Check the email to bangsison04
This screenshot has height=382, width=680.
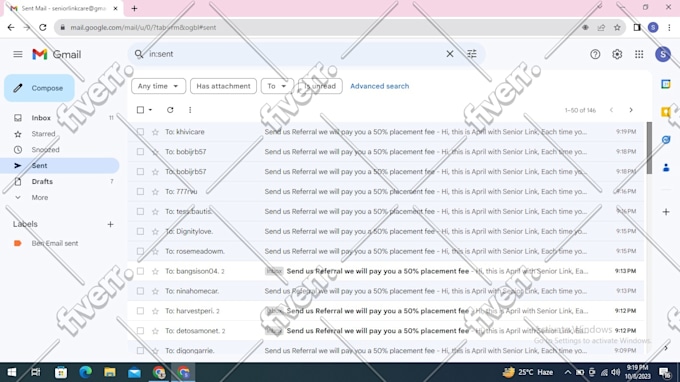(140, 271)
